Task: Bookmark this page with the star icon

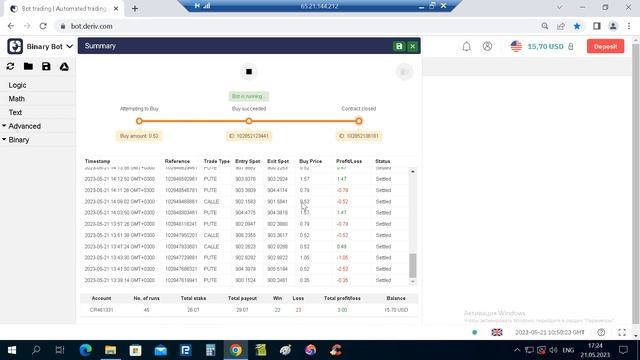Action: [577, 26]
